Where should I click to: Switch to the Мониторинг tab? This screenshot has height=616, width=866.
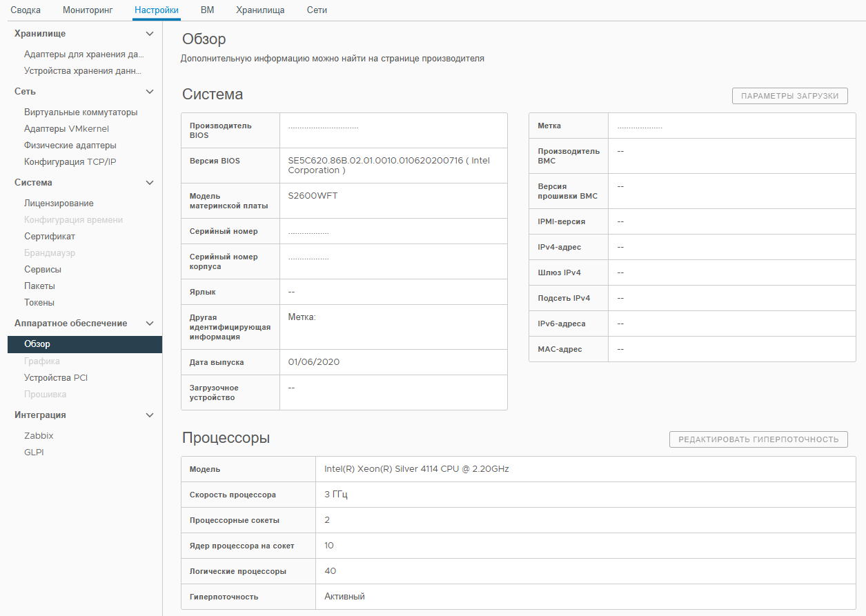[x=87, y=10]
